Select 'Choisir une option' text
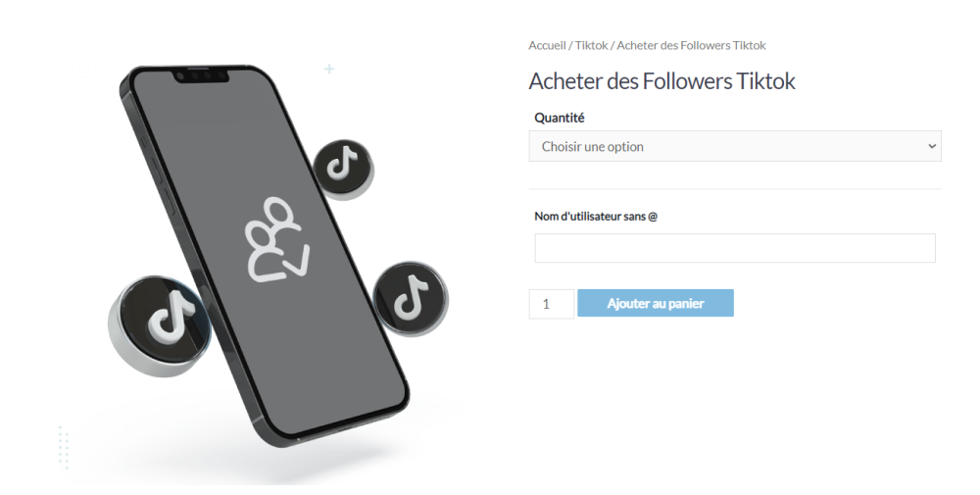This screenshot has width=980, height=495. [x=593, y=147]
